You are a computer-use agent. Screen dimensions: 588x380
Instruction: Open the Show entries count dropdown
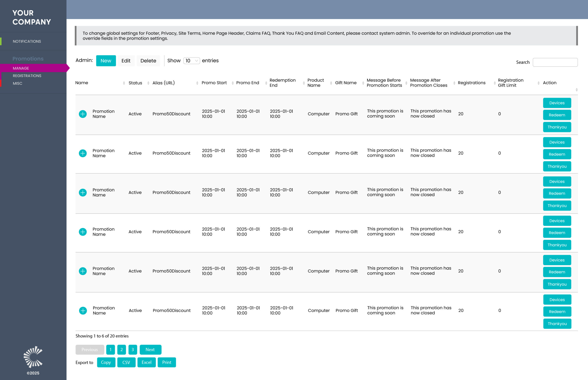tap(192, 61)
